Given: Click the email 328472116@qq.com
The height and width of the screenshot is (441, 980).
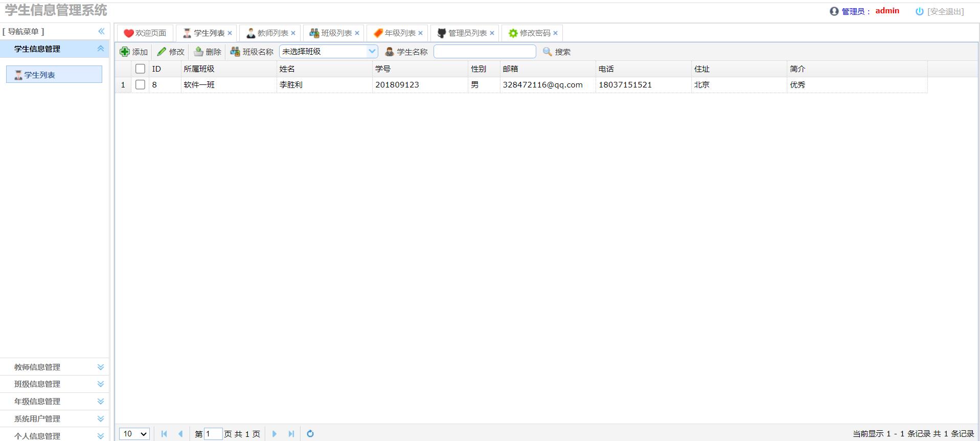Looking at the screenshot, I should point(542,85).
